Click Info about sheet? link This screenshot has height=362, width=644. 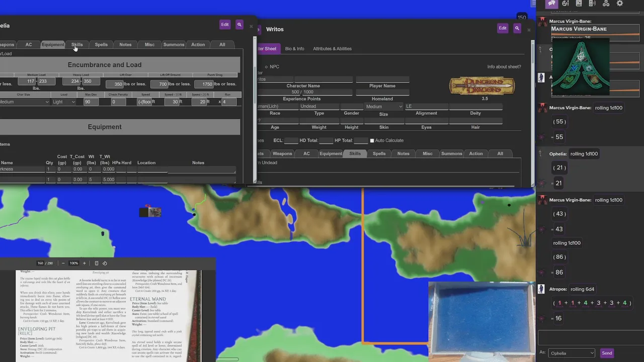504,67
